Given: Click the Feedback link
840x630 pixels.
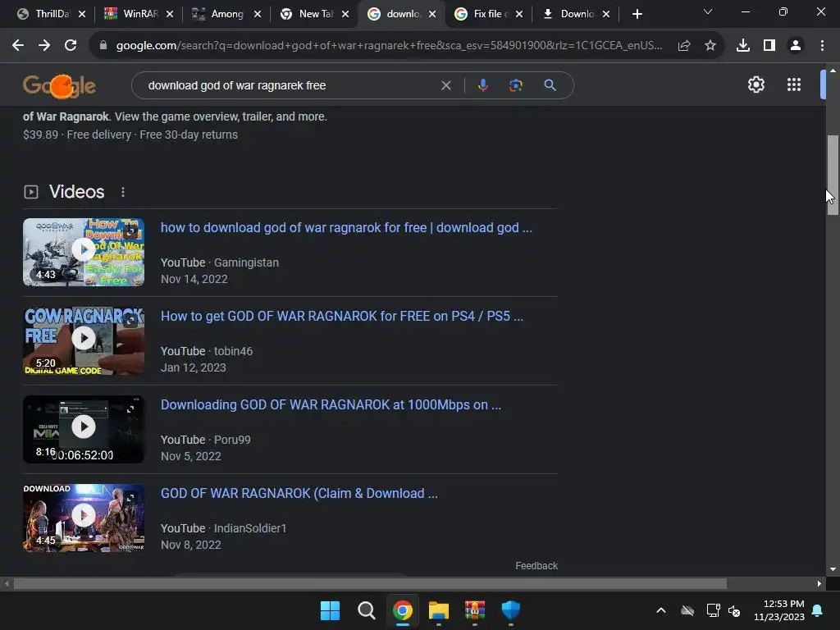Looking at the screenshot, I should click(536, 566).
